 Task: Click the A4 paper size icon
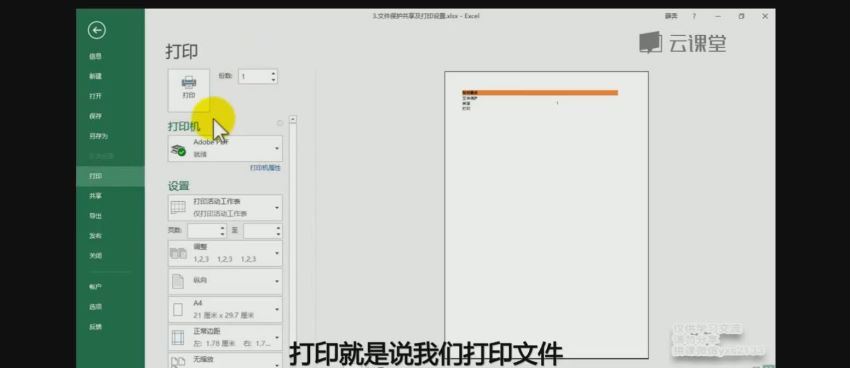[178, 309]
